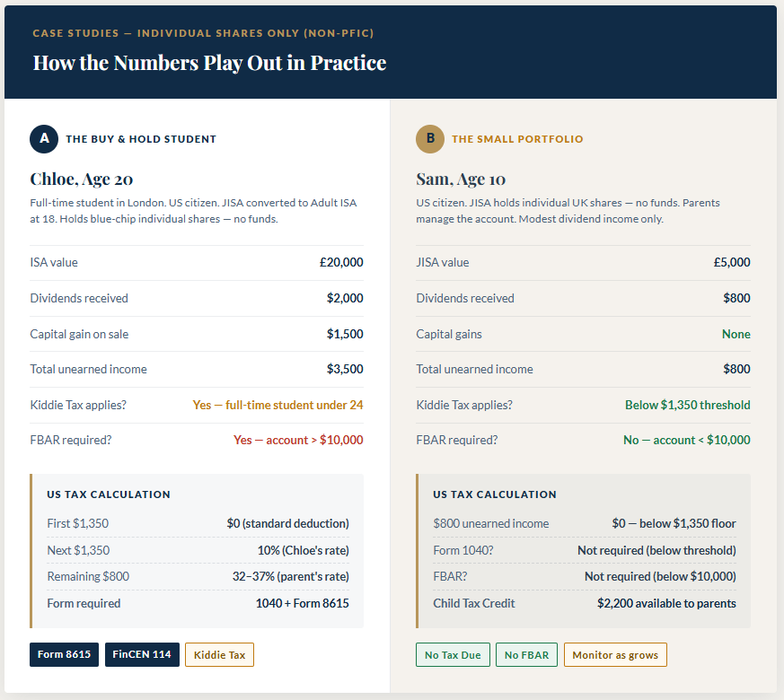The image size is (784, 700).
Task: Click Sam's JISA value £5,000
Action: pos(731,263)
